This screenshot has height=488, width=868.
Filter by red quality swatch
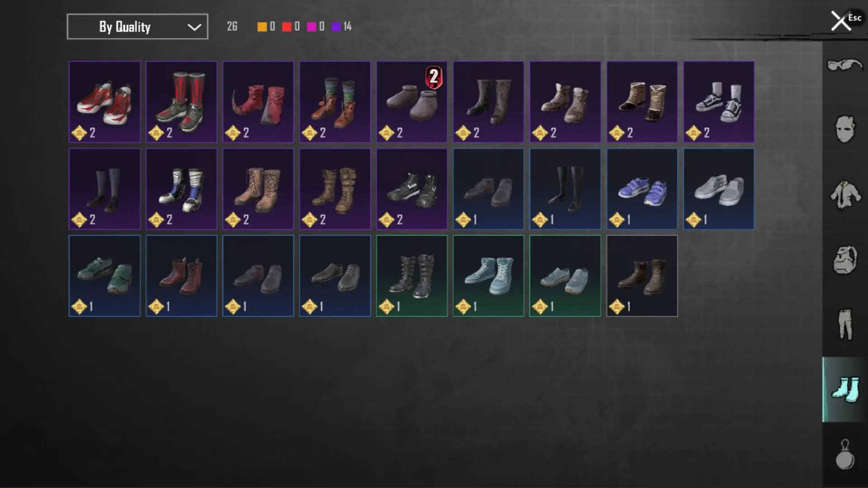[287, 27]
